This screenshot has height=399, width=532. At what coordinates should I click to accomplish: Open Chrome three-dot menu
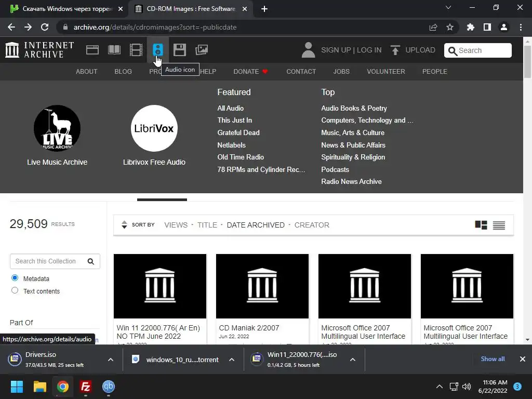click(521, 27)
